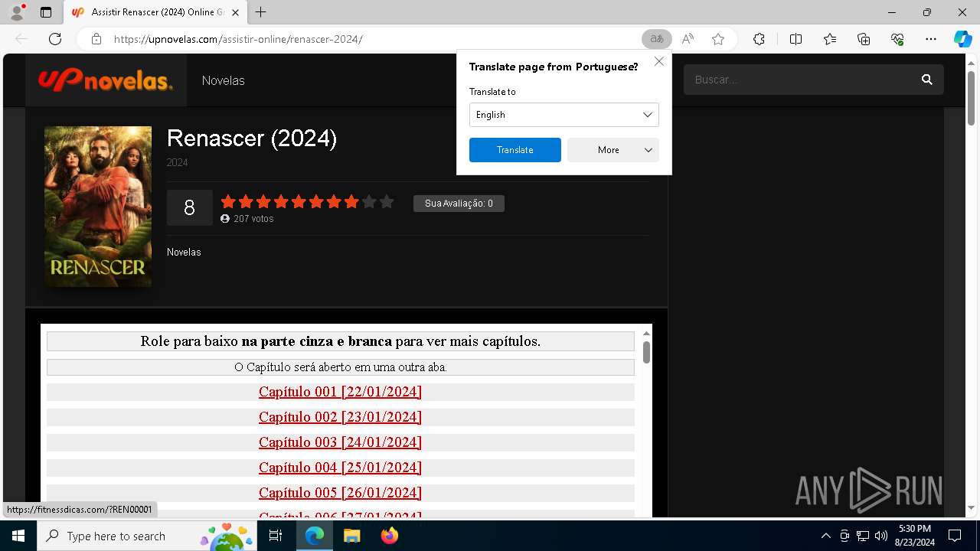Open Collections icon
This screenshot has width=980, height=551.
(x=864, y=39)
